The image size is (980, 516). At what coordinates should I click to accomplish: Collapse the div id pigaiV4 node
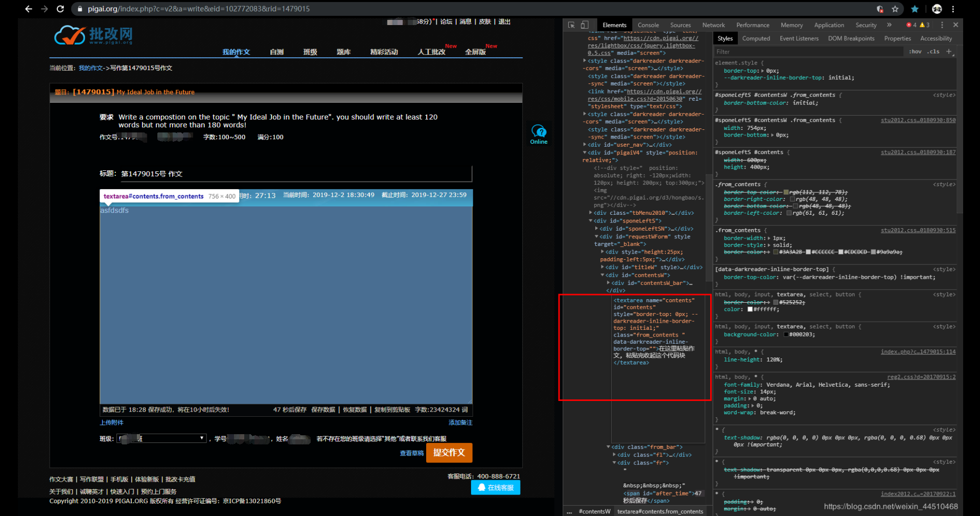[x=585, y=152]
